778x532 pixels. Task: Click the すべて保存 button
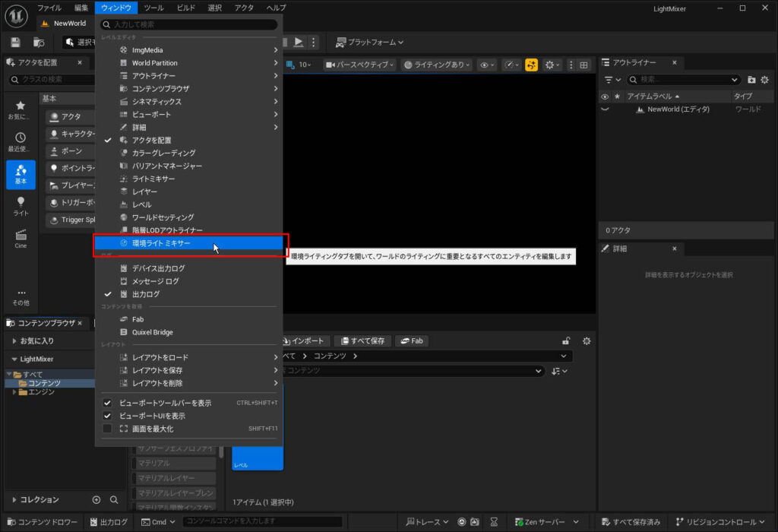coord(362,341)
